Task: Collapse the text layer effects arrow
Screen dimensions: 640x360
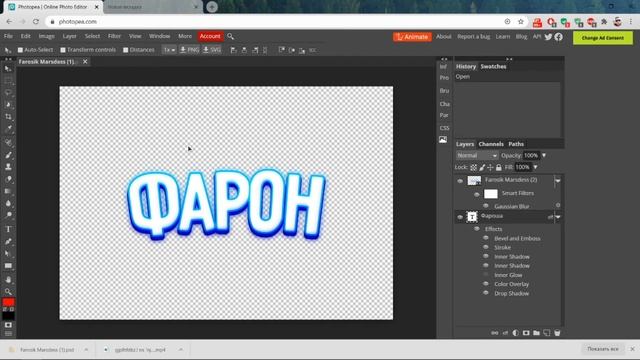Action: [x=558, y=217]
